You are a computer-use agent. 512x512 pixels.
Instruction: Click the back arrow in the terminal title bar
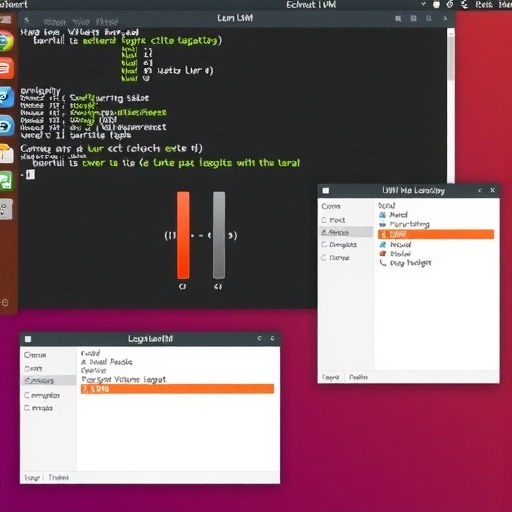tap(27, 20)
